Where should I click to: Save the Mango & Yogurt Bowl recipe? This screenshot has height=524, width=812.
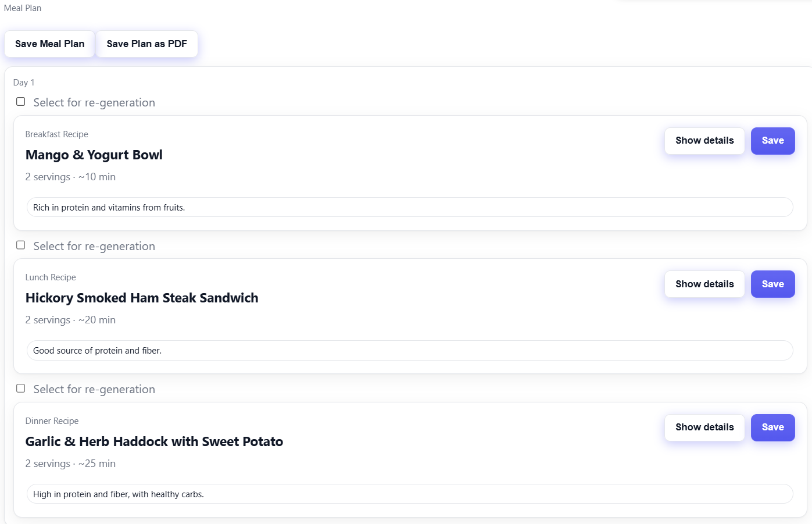pyautogui.click(x=772, y=141)
